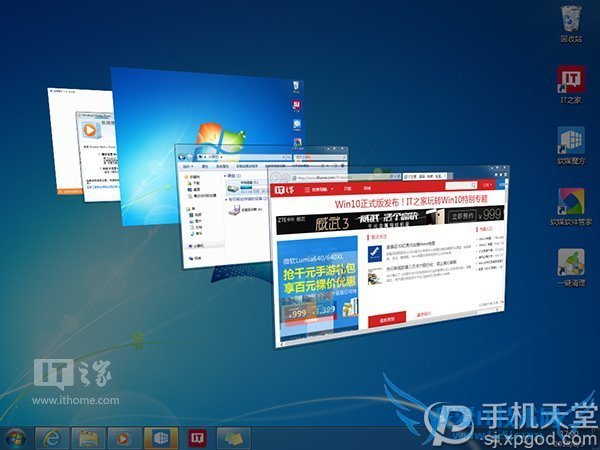Click the hard drive icon in Explorer window
This screenshot has height=450, width=600.
pyautogui.click(x=233, y=187)
